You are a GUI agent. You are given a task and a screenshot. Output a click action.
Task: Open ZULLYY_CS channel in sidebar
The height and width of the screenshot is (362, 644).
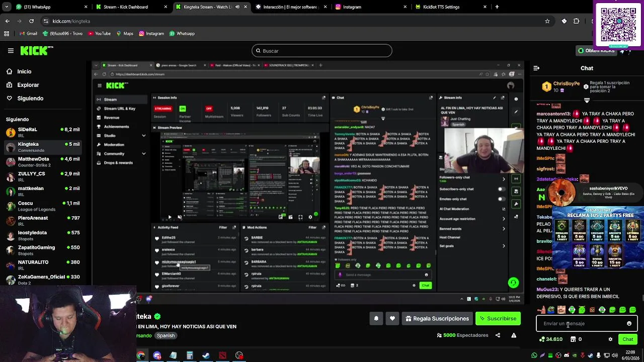click(43, 176)
